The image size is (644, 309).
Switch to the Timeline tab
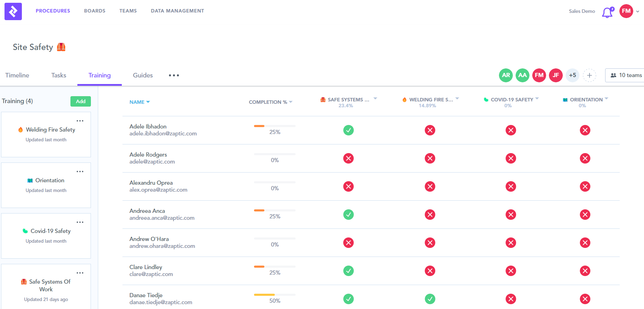pos(17,75)
